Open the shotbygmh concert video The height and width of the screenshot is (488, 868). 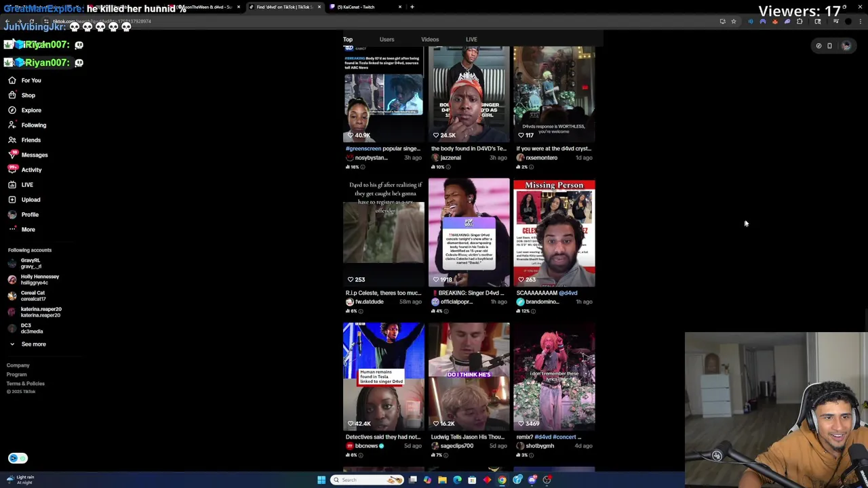click(554, 377)
